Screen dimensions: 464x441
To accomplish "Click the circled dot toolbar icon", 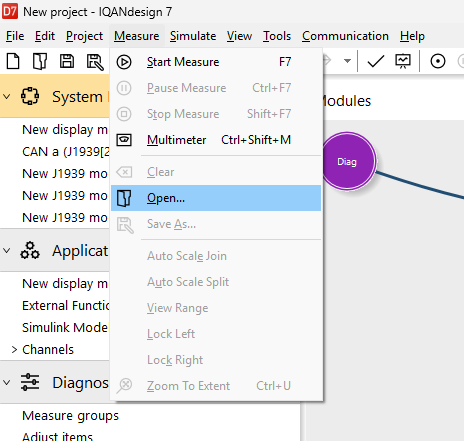I will click(438, 61).
